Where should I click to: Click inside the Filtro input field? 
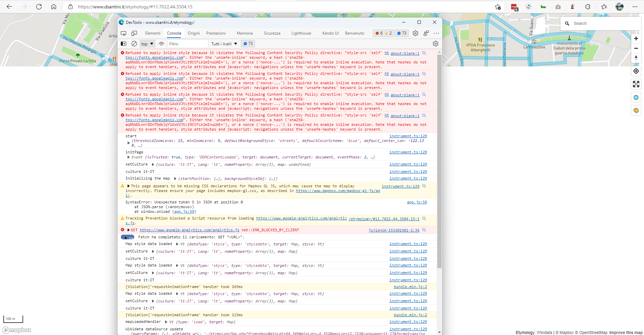(x=188, y=44)
